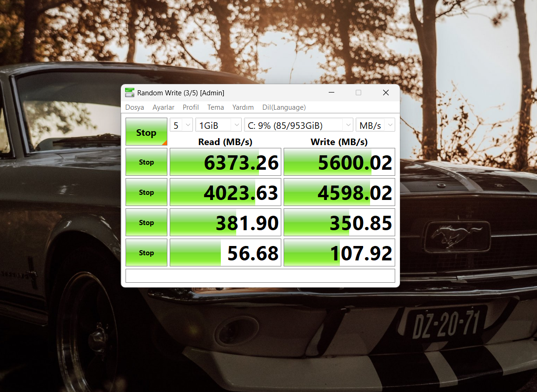Open the Profil menu
The width and height of the screenshot is (537, 392).
pos(191,107)
